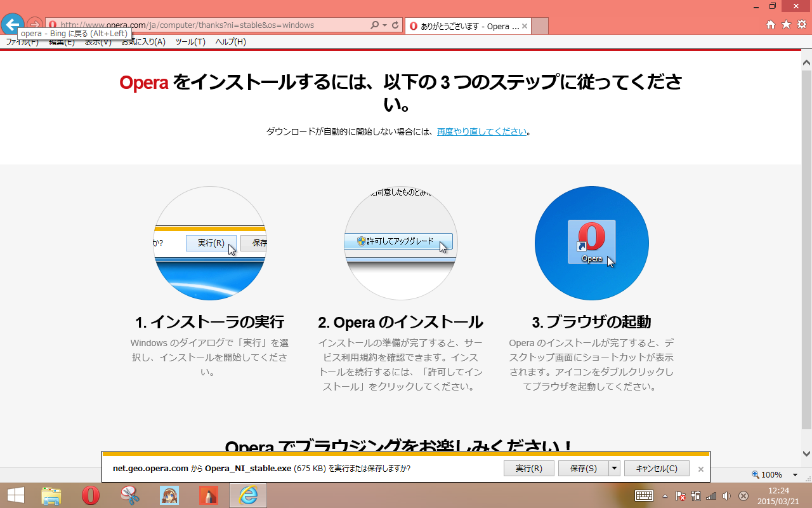Click the refresh icon in the address bar
The image size is (812, 508).
click(x=395, y=25)
